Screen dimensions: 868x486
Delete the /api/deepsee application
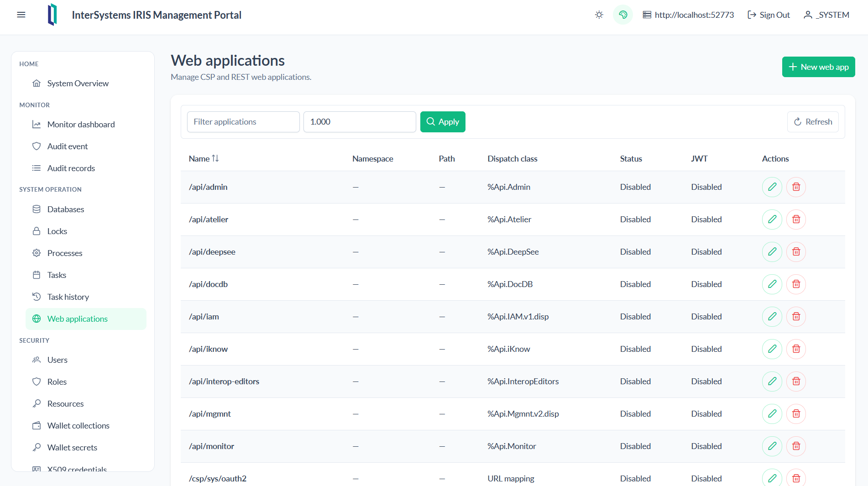796,252
